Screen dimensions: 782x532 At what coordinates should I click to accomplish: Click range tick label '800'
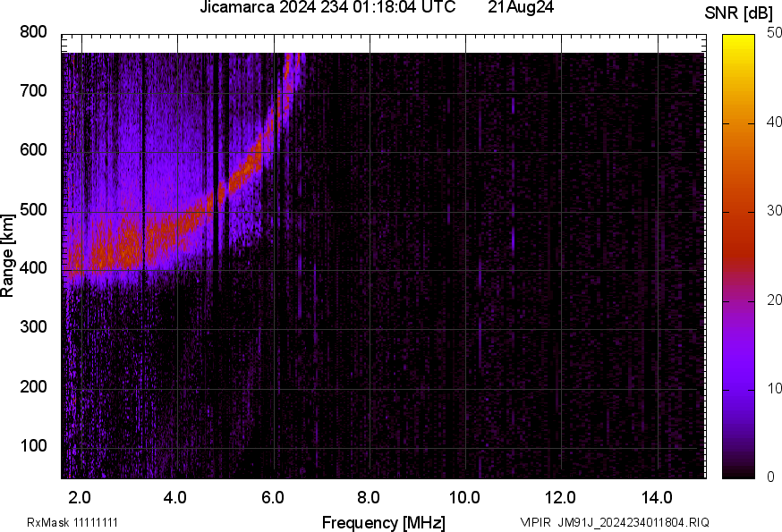click(x=33, y=32)
